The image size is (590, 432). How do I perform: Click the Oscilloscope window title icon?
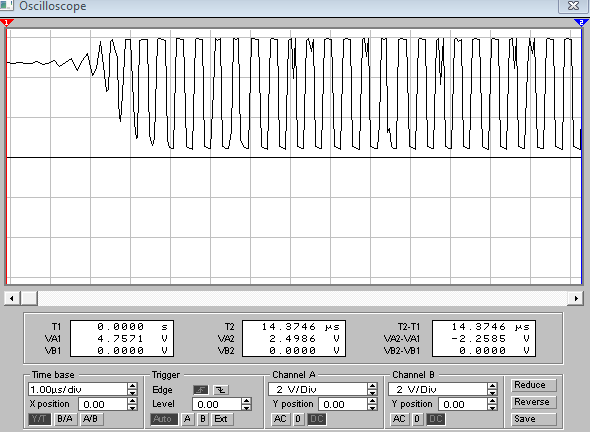(6, 5)
